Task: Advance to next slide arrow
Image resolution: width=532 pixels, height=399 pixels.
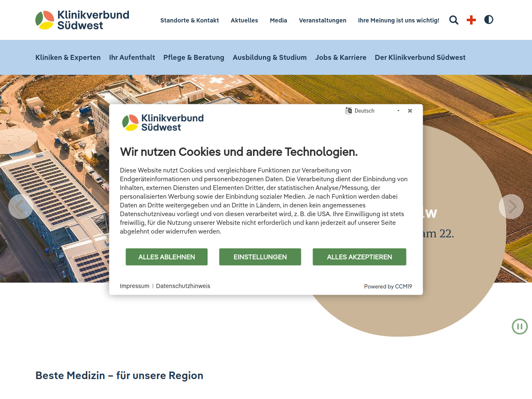Action: coord(511,207)
